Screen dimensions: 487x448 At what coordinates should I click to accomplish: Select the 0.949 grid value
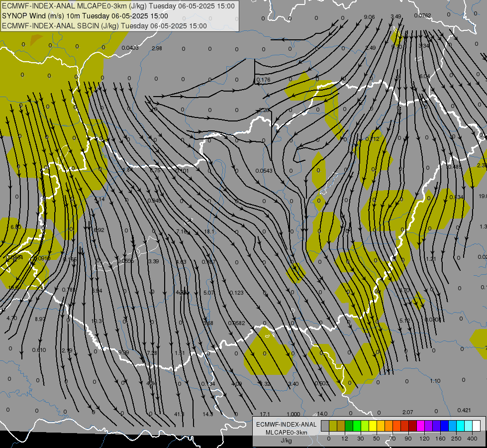154,201
